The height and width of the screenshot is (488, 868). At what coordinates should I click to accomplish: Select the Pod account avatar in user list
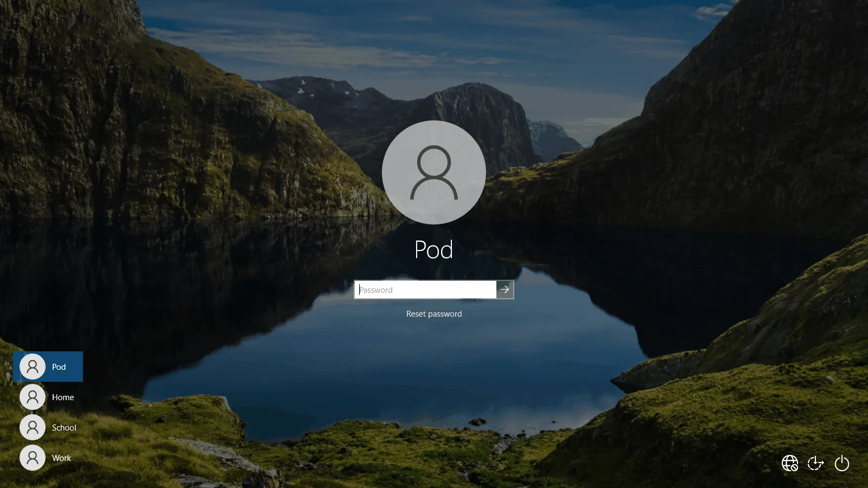point(33,367)
